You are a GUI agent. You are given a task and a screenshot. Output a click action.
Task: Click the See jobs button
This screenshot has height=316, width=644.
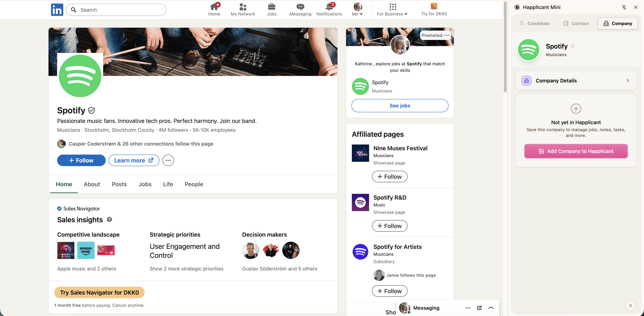tap(399, 105)
